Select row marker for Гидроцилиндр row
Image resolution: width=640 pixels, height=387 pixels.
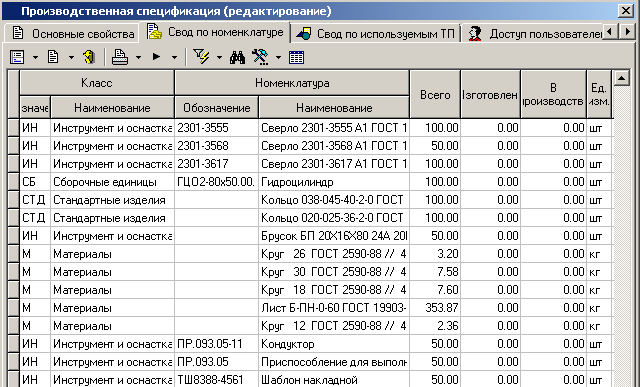pos(14,182)
